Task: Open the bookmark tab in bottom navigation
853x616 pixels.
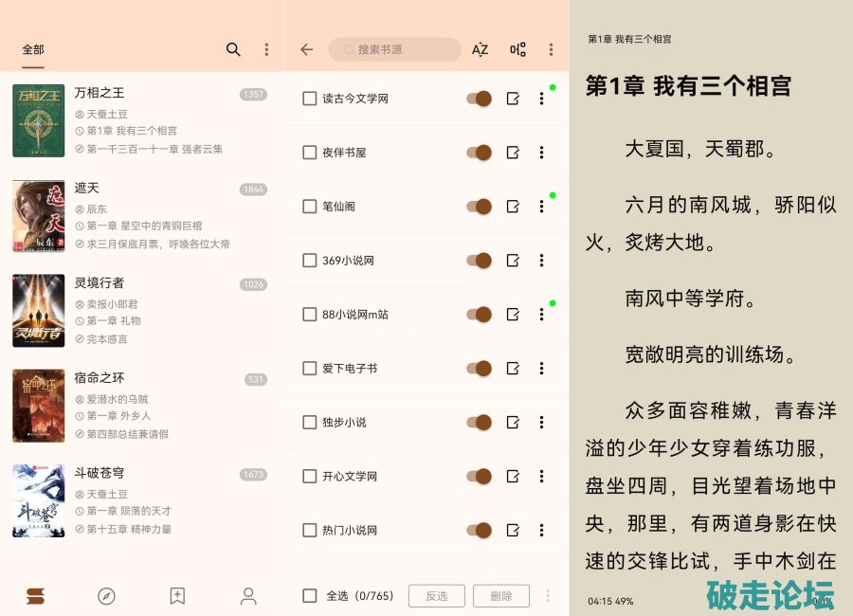Action: click(x=177, y=596)
